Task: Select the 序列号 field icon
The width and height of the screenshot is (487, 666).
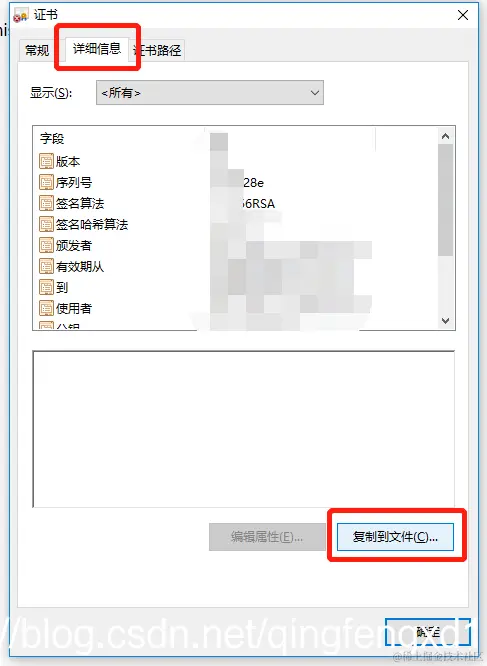Action: pos(46,183)
